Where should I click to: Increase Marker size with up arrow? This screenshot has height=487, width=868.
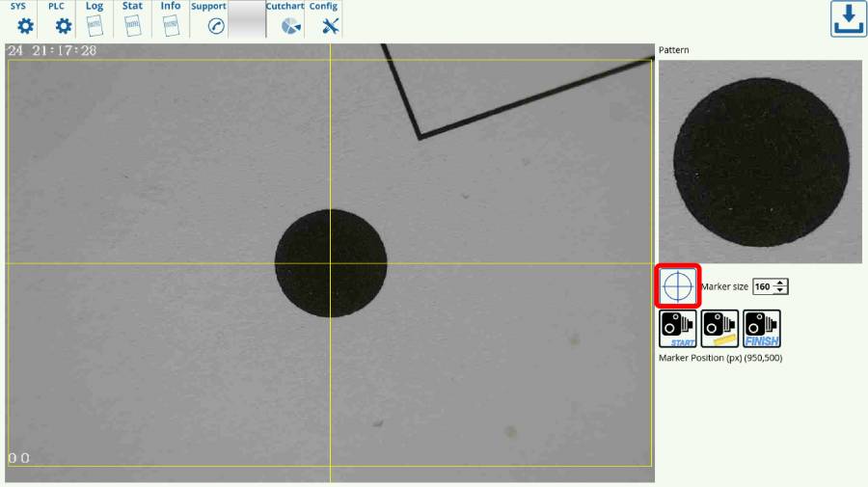click(x=781, y=283)
